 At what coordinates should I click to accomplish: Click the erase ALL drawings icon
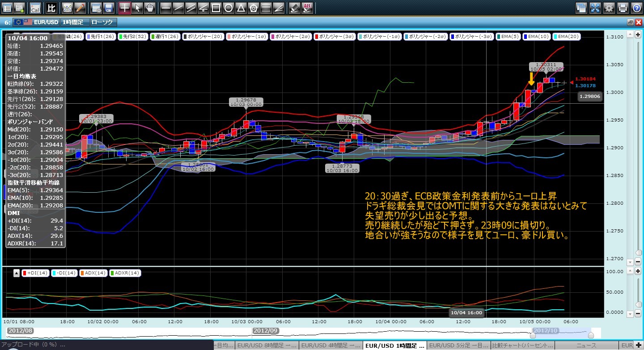(307, 8)
